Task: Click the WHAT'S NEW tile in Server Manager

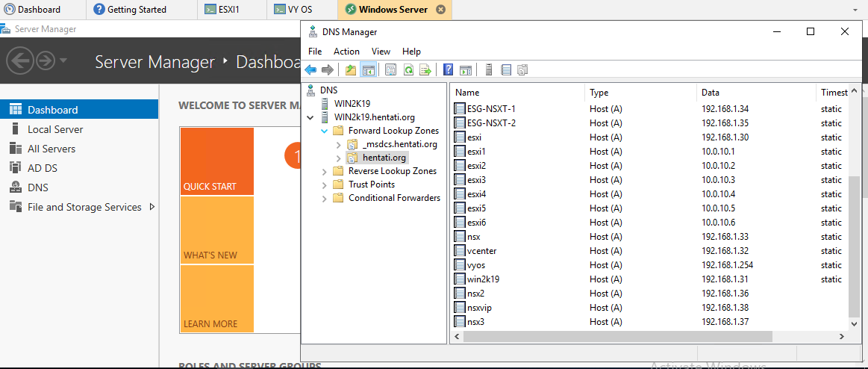Action: coord(218,230)
